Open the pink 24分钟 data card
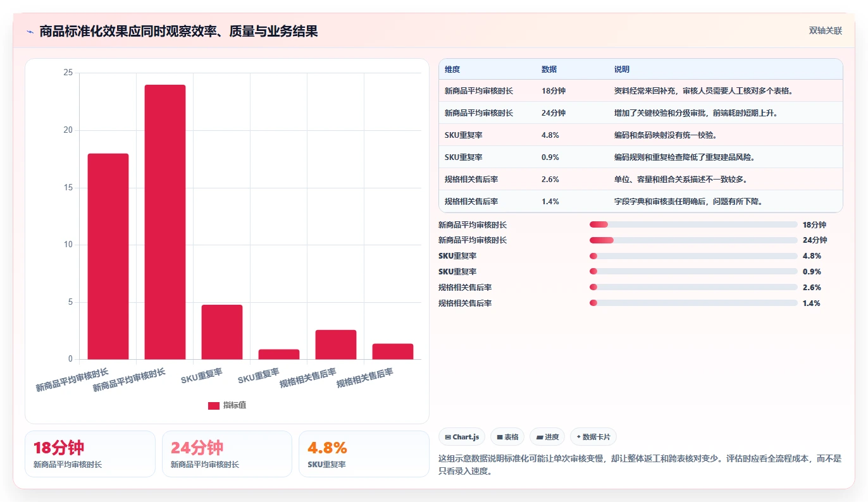Image resolution: width=868 pixels, height=502 pixels. point(227,454)
